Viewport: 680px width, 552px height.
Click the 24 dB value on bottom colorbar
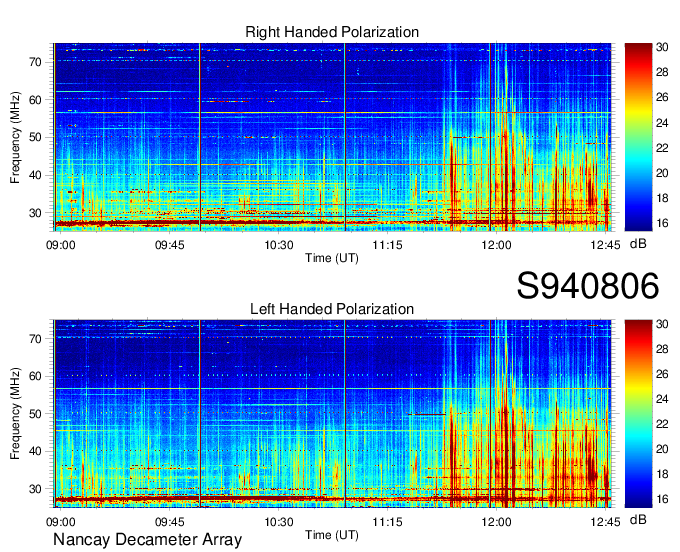(x=662, y=399)
